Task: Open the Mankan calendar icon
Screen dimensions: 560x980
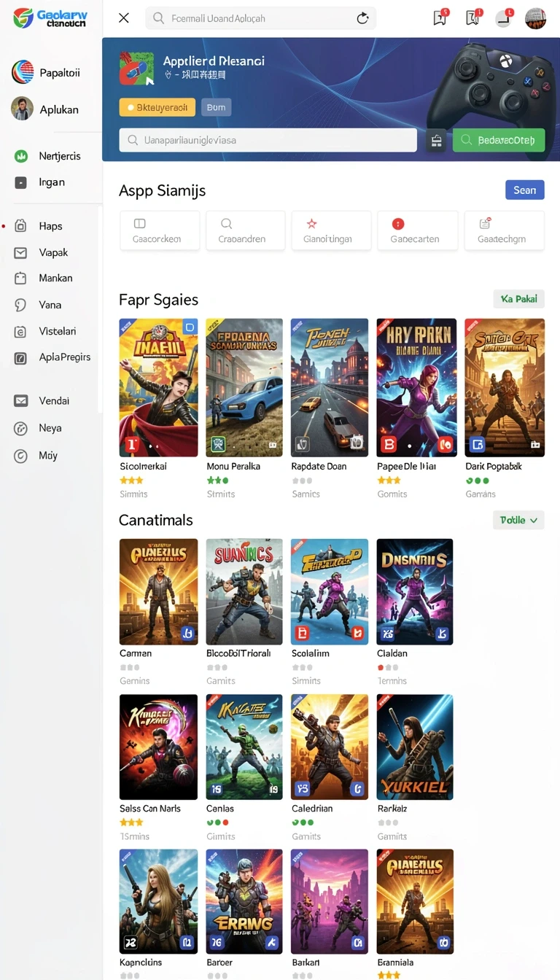Action: coord(21,278)
